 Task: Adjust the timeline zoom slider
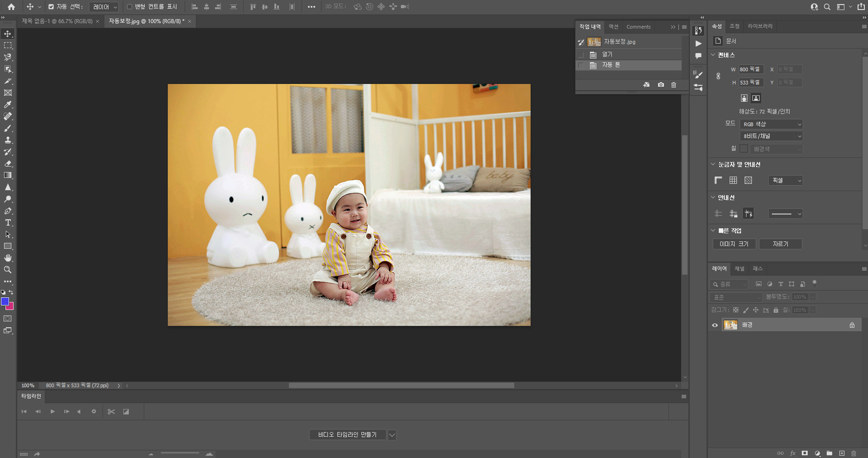[x=180, y=453]
